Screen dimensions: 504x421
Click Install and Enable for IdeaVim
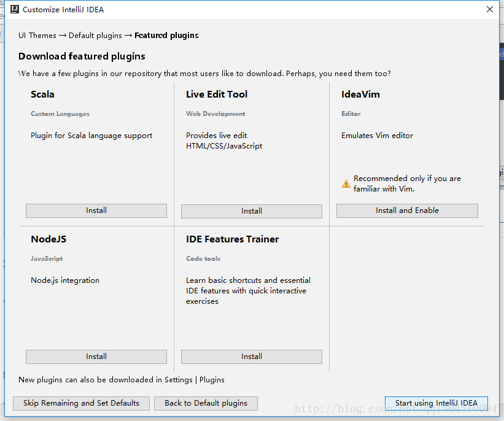(x=407, y=210)
